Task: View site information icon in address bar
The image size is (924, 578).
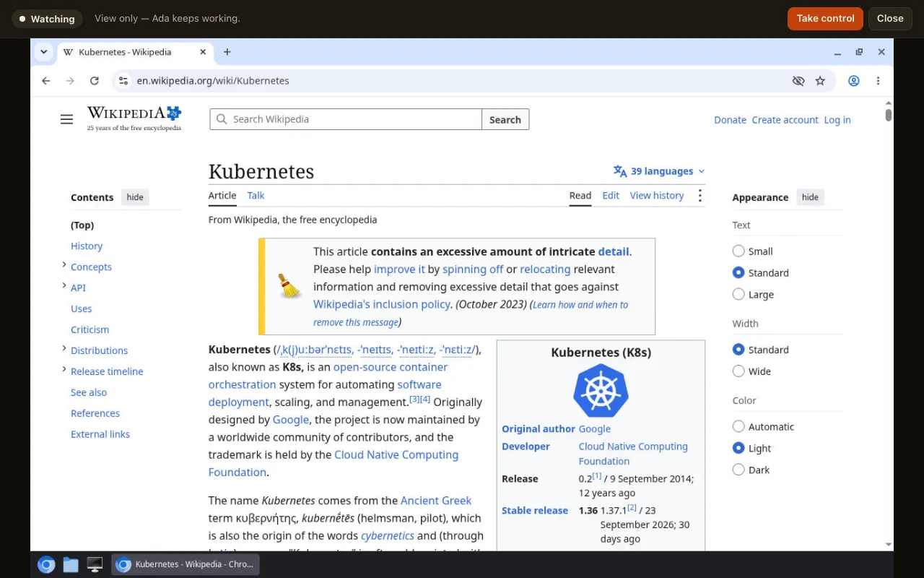Action: tap(123, 81)
